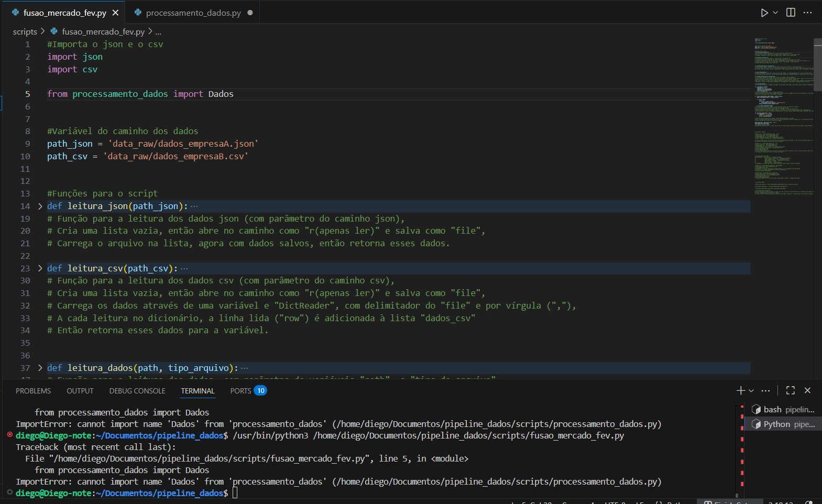Screen dimensions: 822x504
Task: Click 'data_raw/dados_empresaA.json' string
Action: point(183,144)
